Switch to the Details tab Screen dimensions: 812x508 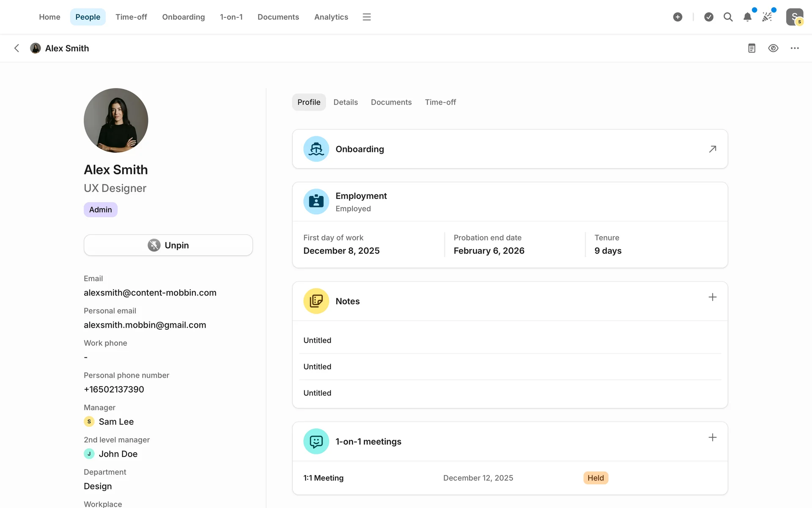(345, 102)
